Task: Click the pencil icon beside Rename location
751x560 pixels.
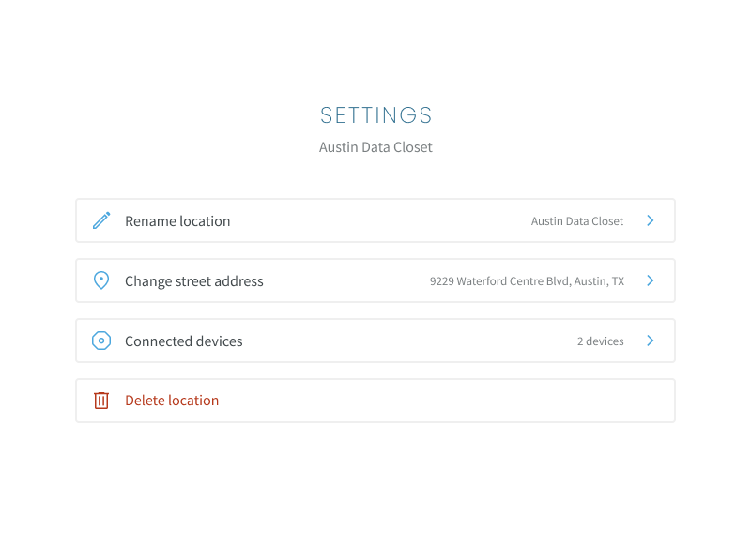Action: point(101,221)
